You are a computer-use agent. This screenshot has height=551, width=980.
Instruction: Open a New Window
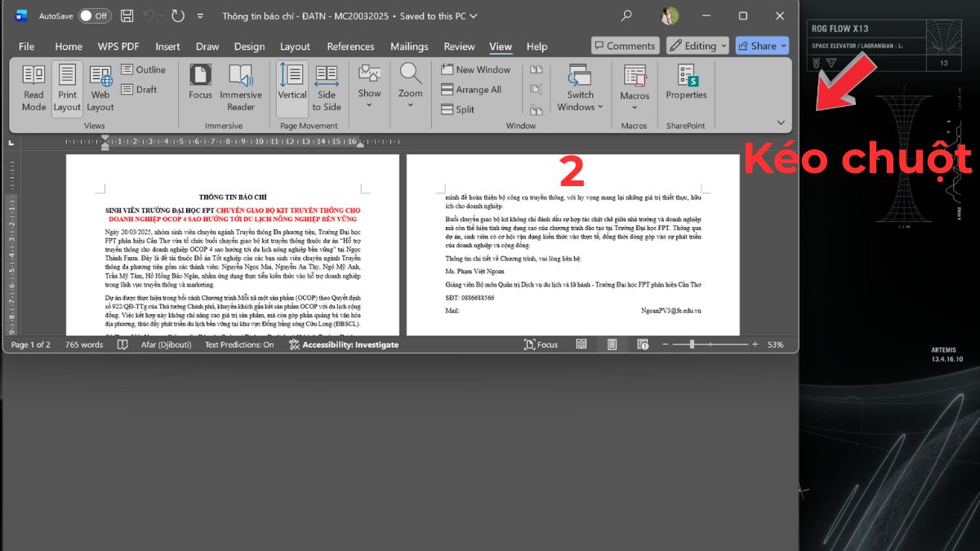coord(476,69)
